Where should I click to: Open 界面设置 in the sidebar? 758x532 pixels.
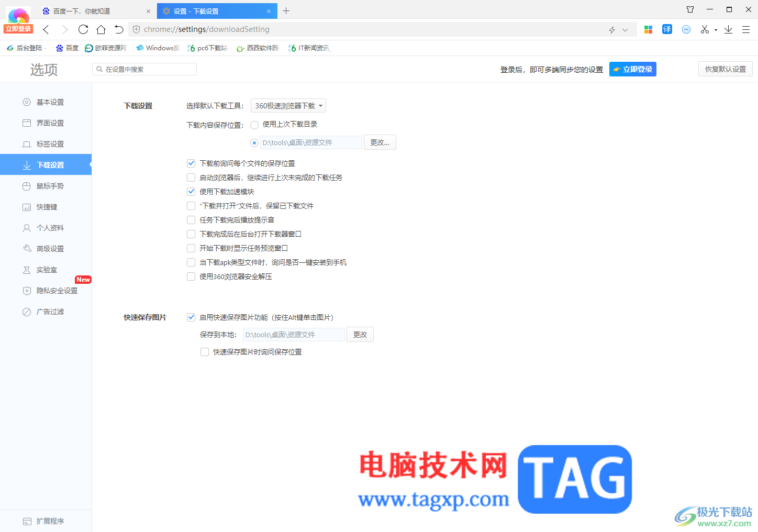pos(46,123)
